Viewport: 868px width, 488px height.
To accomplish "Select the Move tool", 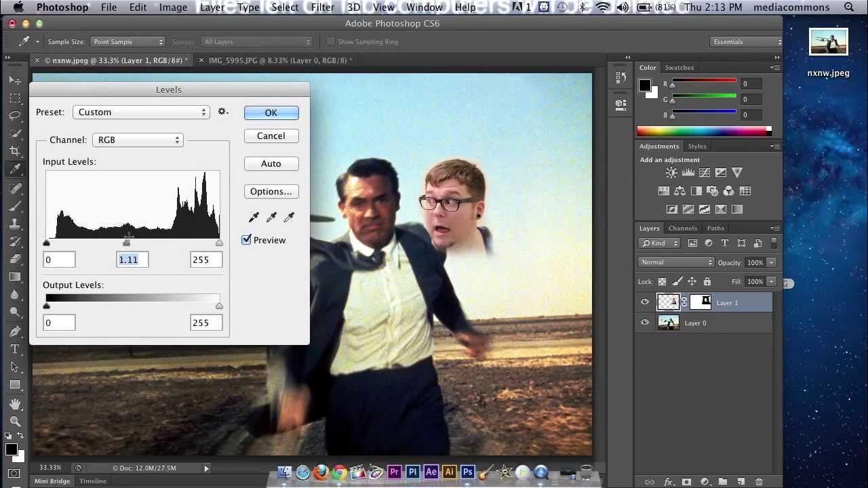I will coord(15,80).
